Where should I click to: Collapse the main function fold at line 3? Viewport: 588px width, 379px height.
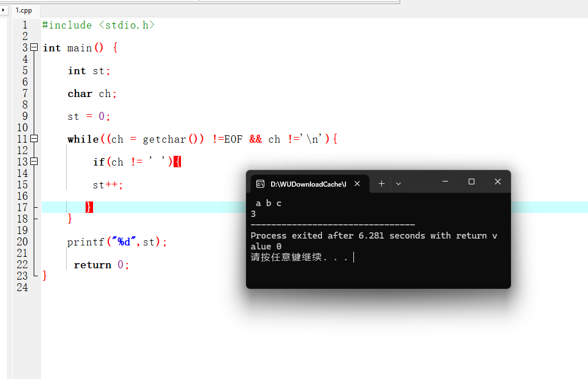(34, 47)
